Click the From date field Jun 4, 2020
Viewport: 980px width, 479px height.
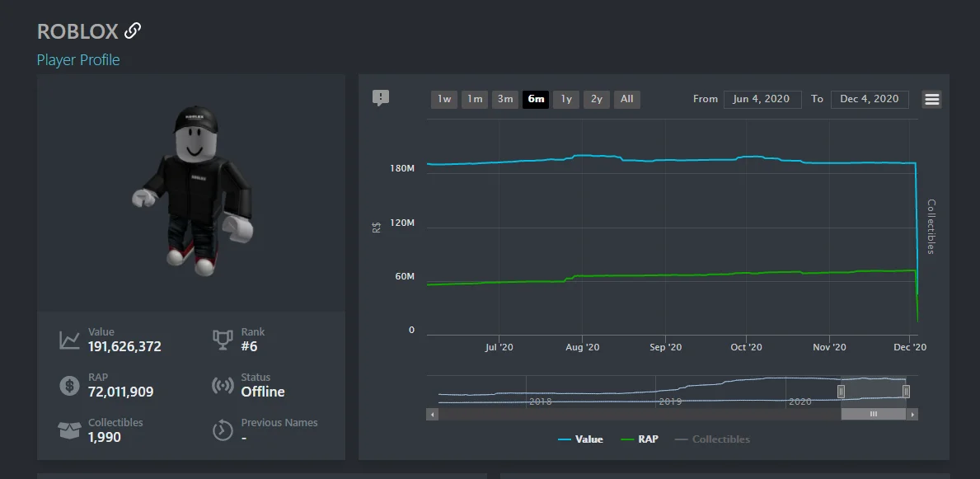[762, 99]
